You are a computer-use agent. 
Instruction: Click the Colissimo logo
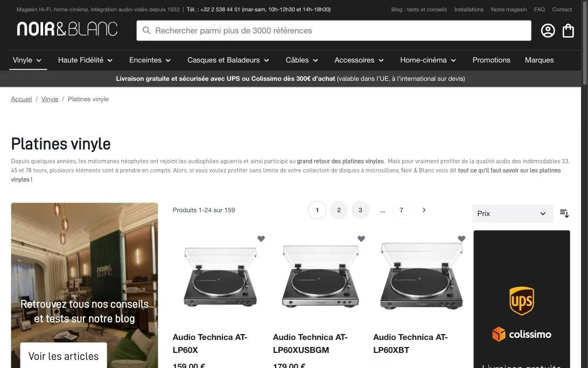[522, 334]
